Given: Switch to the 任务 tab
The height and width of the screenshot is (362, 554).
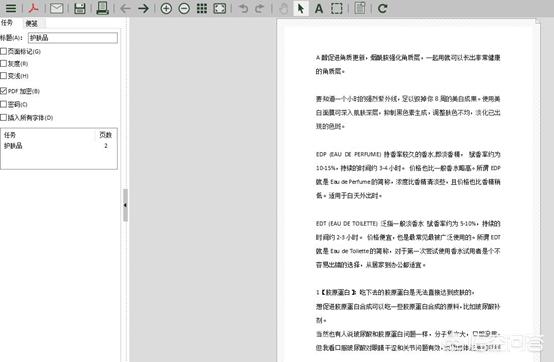Looking at the screenshot, I should [x=7, y=23].
